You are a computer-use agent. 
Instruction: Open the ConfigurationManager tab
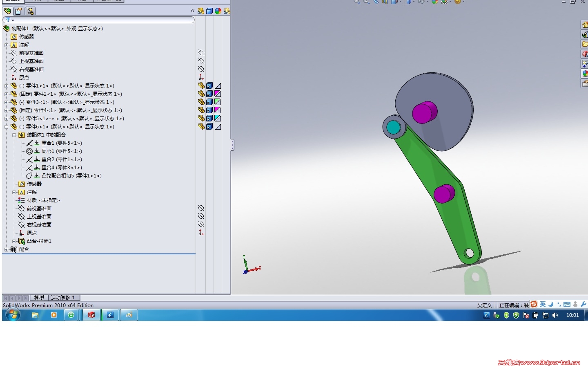click(30, 11)
